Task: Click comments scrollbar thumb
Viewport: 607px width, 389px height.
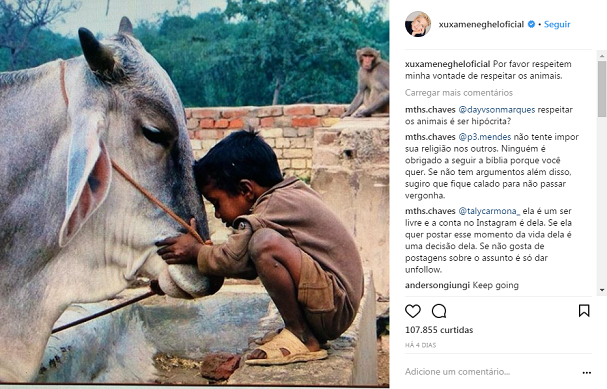Action: [x=602, y=89]
